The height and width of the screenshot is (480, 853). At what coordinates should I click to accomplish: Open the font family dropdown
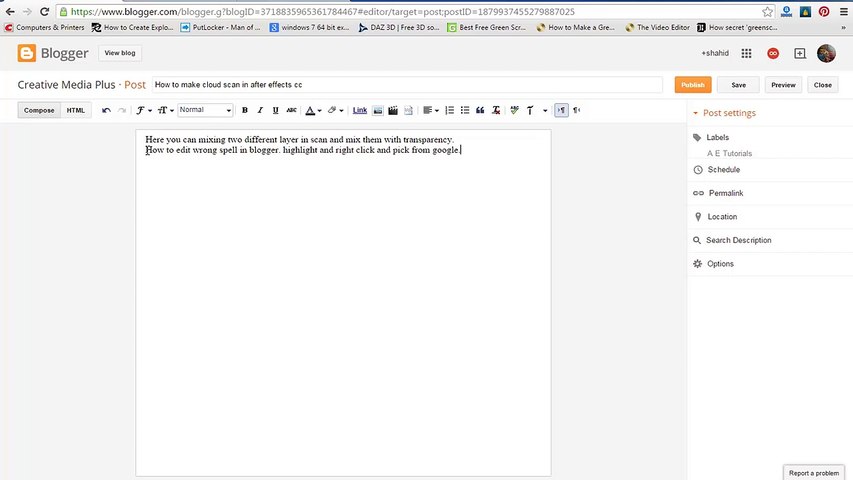[x=144, y=110]
